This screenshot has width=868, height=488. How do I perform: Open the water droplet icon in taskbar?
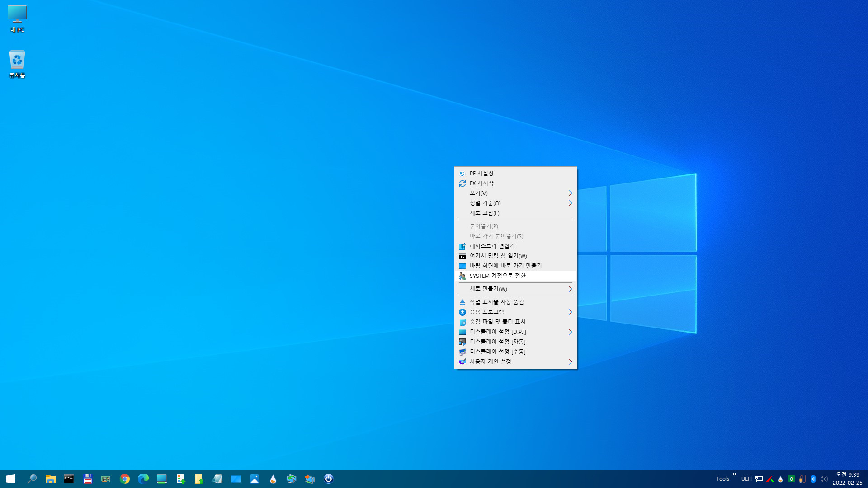coord(273,479)
